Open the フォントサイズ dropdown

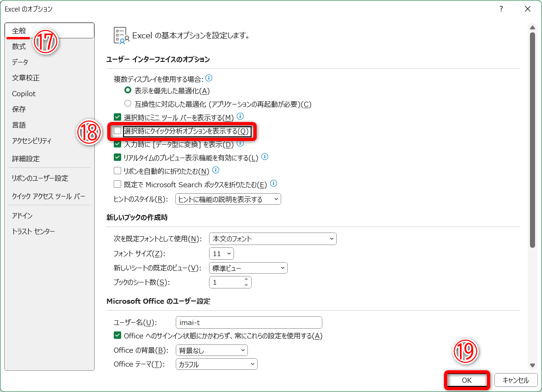[x=228, y=253]
